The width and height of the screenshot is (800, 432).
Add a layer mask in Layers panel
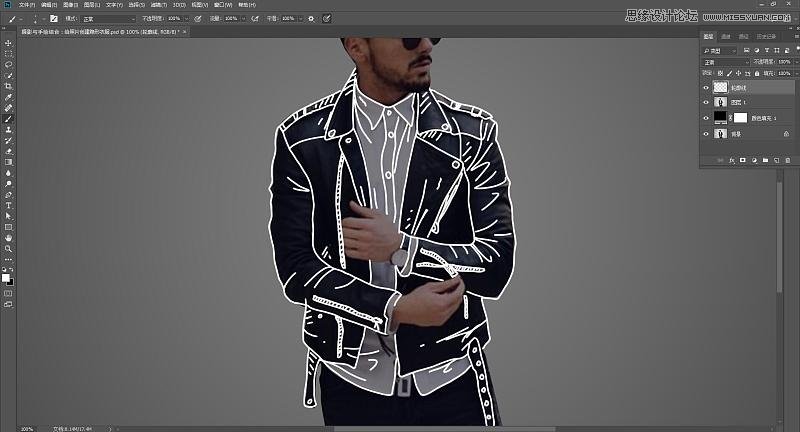coord(743,160)
